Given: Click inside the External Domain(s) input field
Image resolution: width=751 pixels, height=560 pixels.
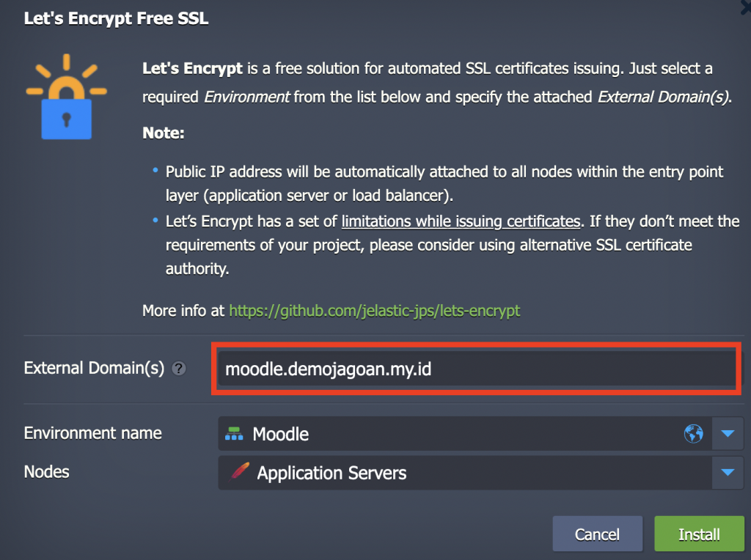Looking at the screenshot, I should coord(477,369).
